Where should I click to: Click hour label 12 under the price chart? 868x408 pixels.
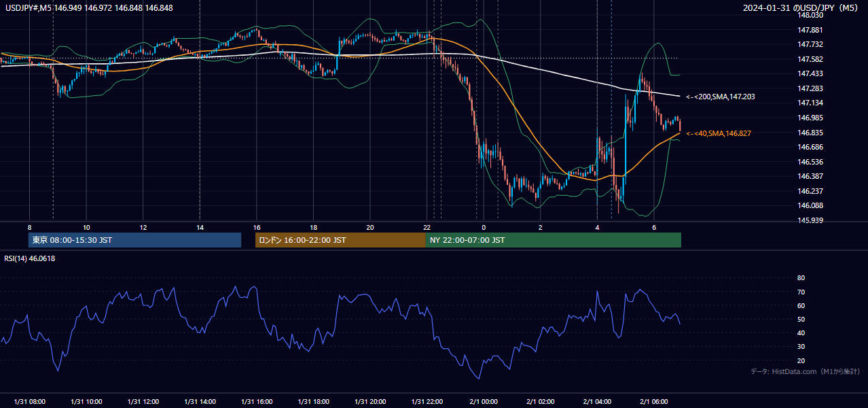tap(143, 227)
